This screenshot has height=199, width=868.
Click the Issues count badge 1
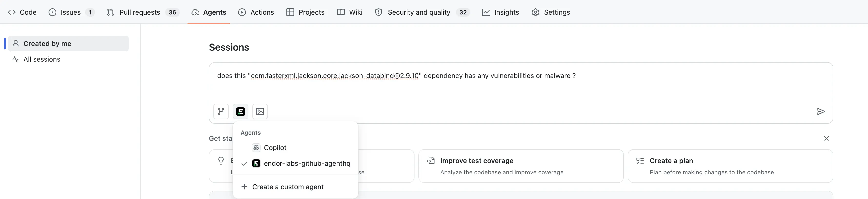[90, 12]
